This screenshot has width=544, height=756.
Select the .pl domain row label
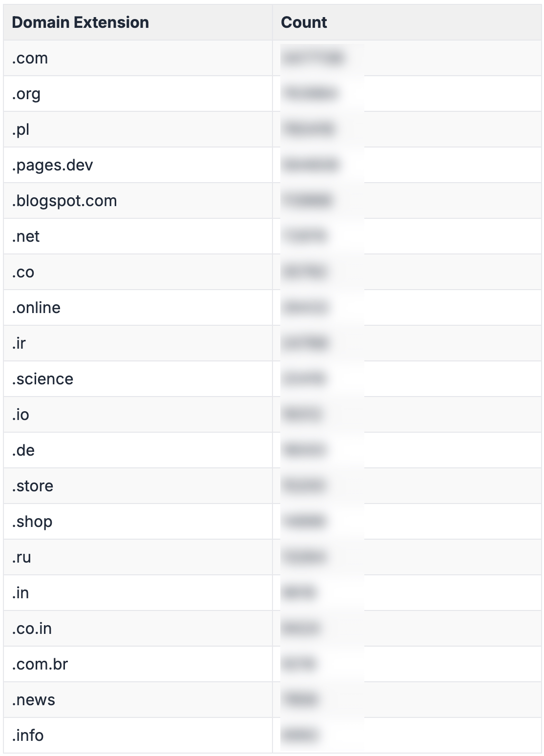pos(21,129)
